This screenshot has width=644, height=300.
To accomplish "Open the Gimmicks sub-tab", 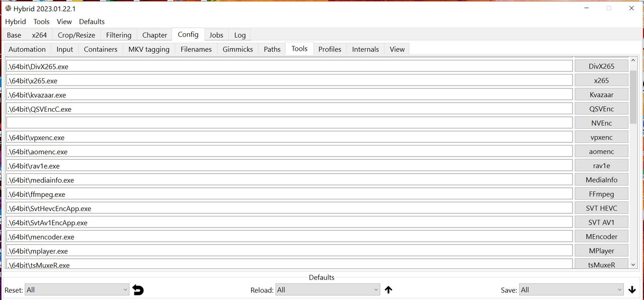I will point(238,49).
